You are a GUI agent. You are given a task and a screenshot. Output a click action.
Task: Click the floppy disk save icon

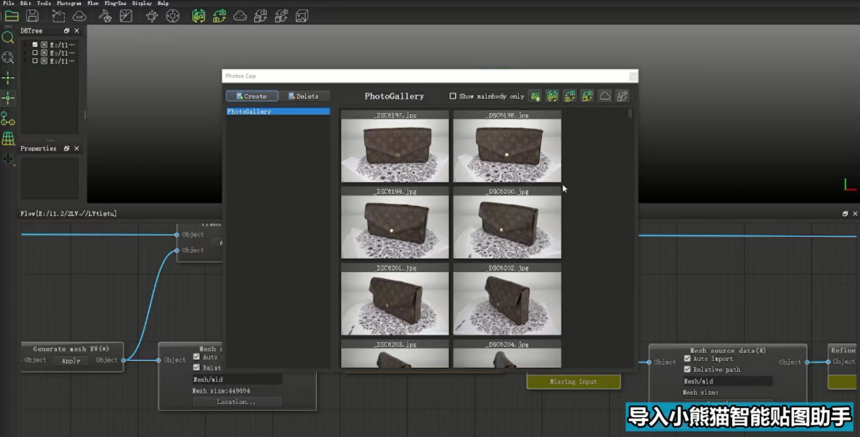(32, 16)
